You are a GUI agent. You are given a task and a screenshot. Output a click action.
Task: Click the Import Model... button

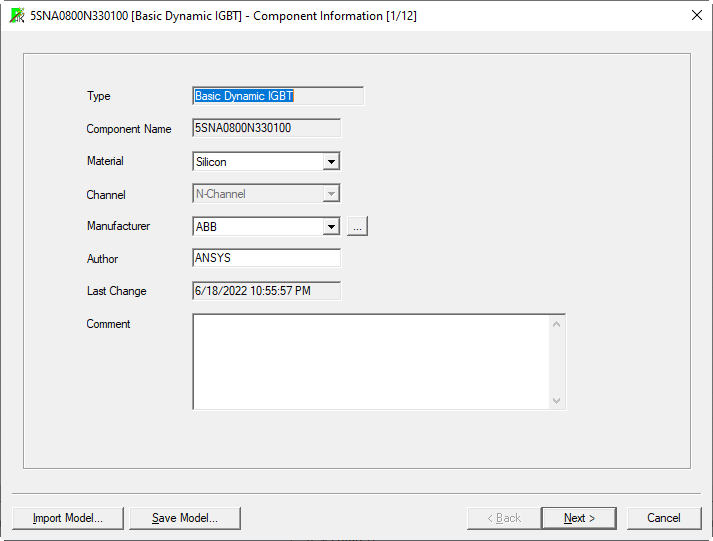click(68, 518)
